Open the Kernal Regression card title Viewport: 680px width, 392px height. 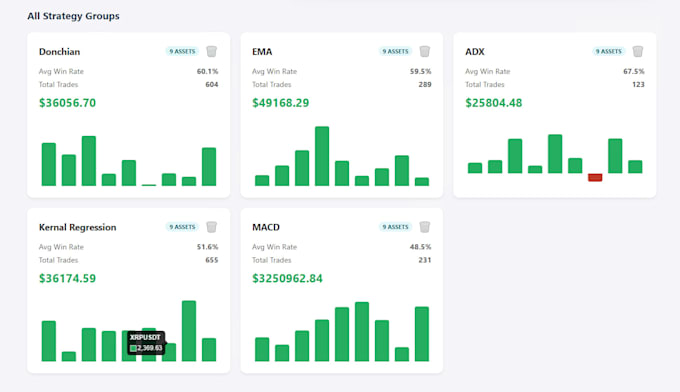click(78, 228)
